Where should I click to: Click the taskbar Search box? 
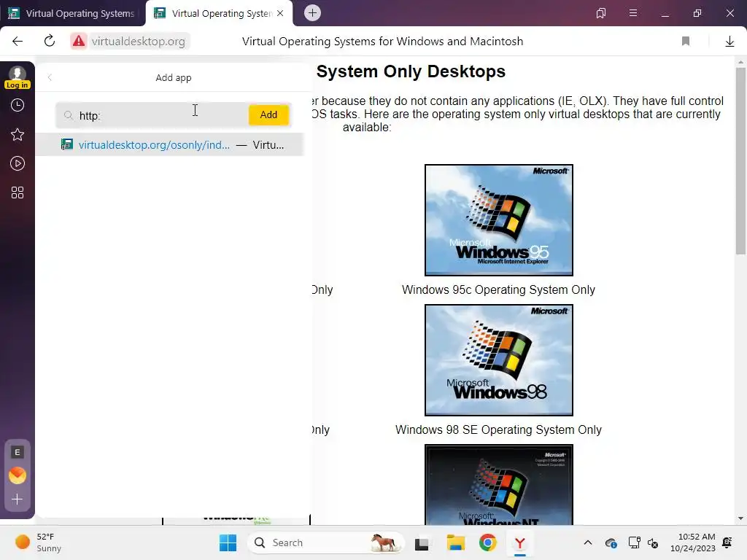point(326,542)
